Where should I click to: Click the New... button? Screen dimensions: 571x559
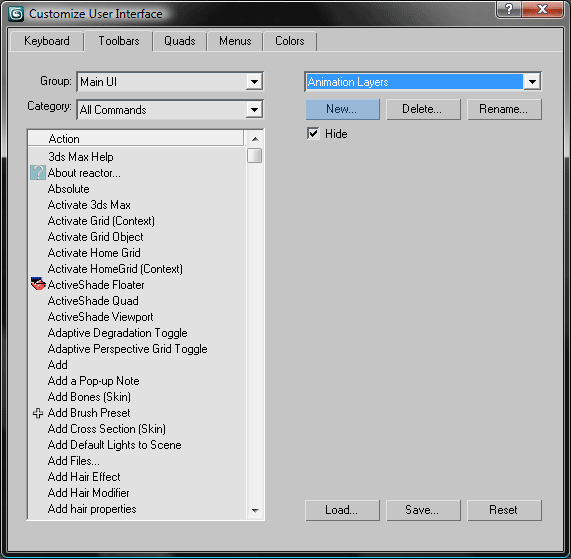[342, 109]
